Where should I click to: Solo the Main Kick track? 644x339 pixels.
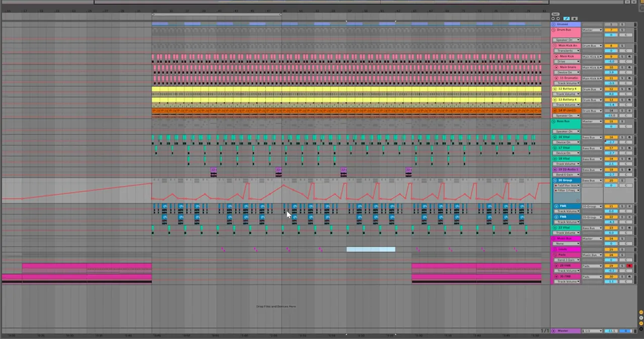(x=622, y=56)
